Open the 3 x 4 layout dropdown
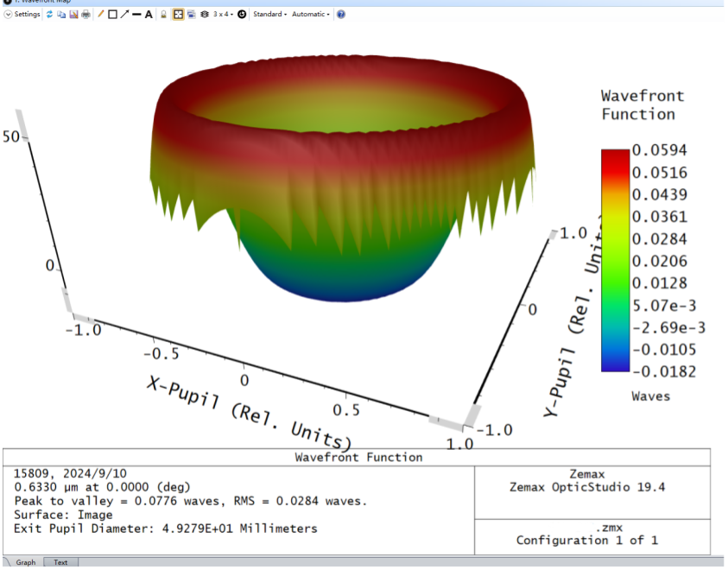 click(x=223, y=15)
